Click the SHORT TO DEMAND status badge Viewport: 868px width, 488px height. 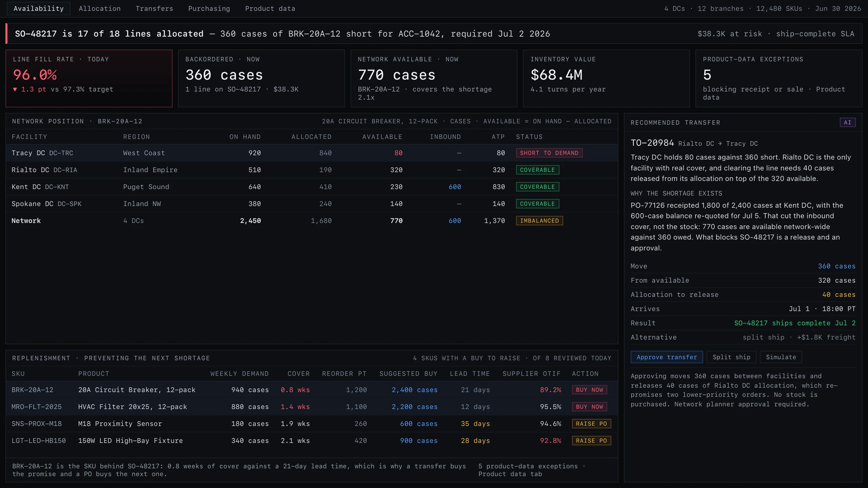click(x=549, y=153)
